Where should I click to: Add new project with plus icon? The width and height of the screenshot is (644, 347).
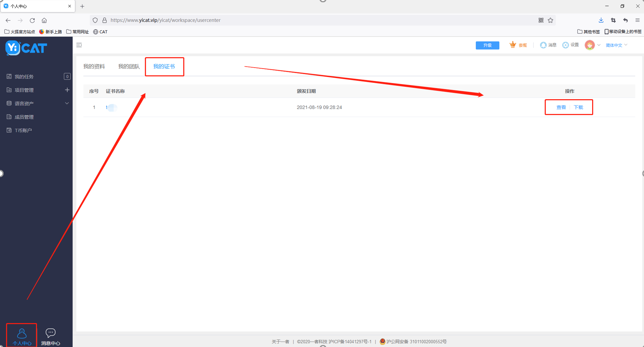[x=67, y=90]
